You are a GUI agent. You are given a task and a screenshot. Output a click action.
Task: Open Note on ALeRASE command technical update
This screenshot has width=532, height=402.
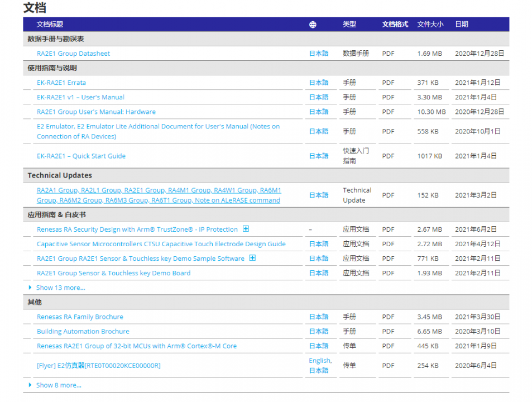point(159,195)
